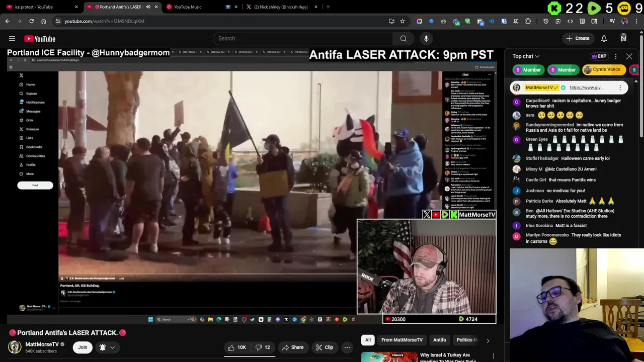Viewport: 644px width, 362px height.
Task: Open the browser home page
Action: click(x=43, y=21)
